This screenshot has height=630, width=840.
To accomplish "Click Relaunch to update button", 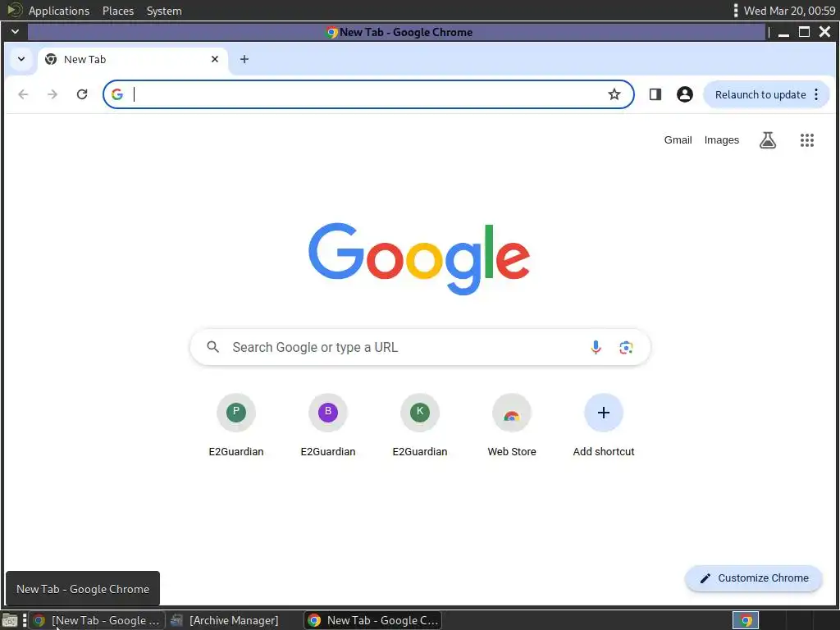I will pos(760,94).
